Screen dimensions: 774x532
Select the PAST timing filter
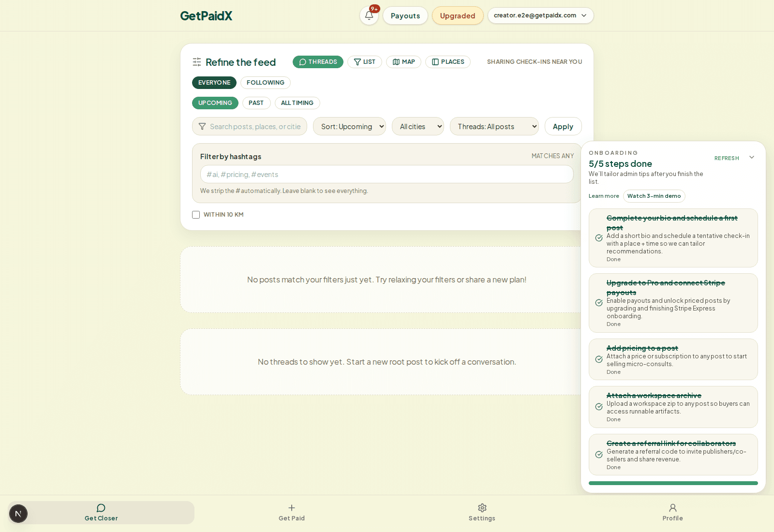[x=256, y=103]
